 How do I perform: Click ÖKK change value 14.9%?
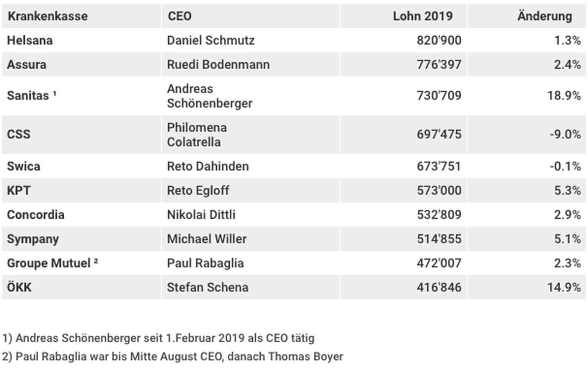563,287
